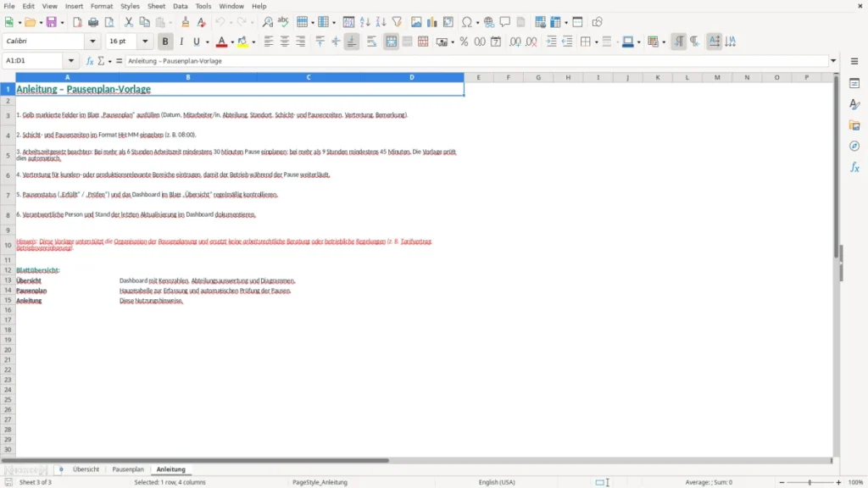
Task: Sort ascending
Action: coord(364,22)
